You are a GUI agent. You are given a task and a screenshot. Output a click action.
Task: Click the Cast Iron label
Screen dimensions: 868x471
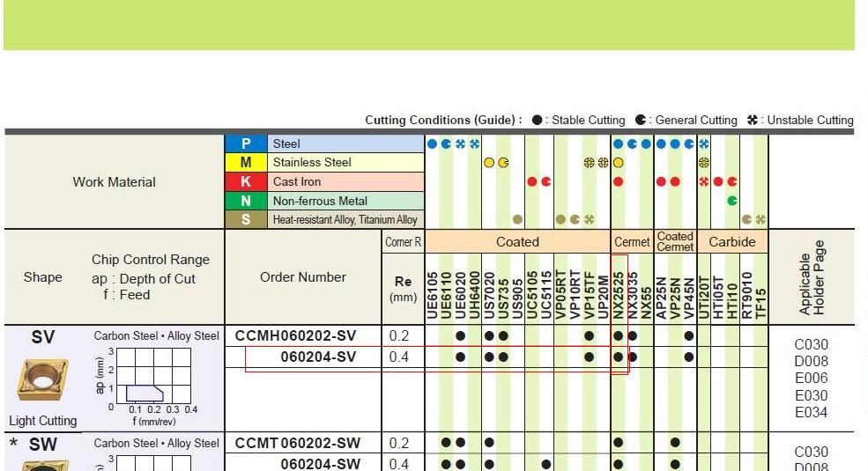click(x=297, y=181)
